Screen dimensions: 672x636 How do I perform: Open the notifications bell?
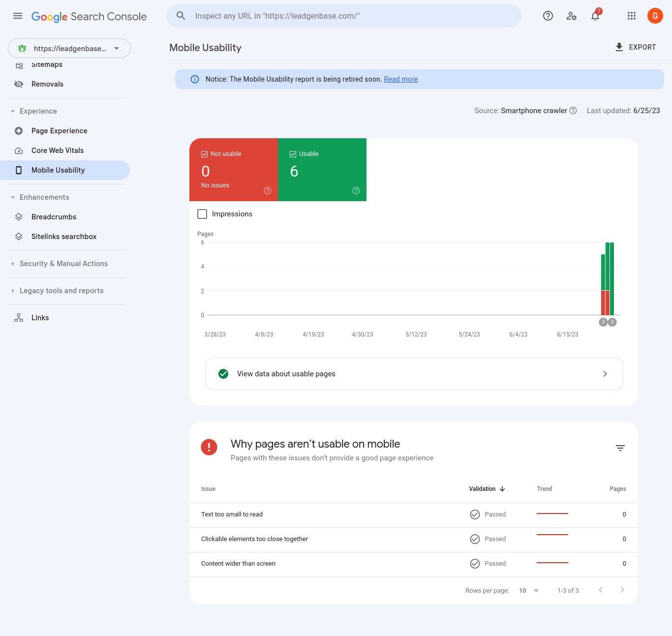[595, 16]
